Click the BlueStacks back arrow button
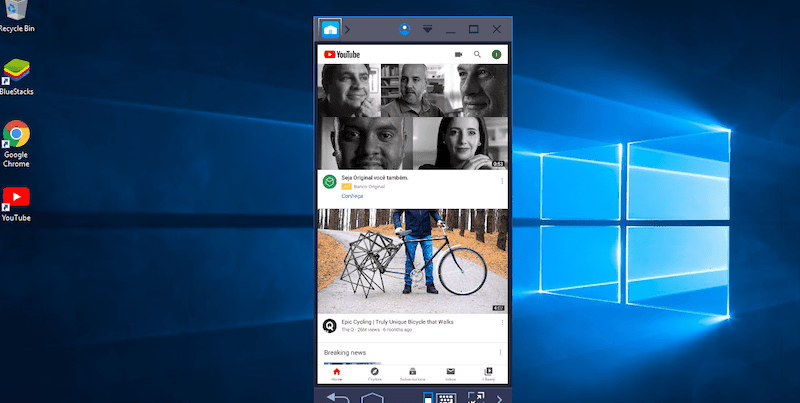800x403 pixels. (x=338, y=397)
